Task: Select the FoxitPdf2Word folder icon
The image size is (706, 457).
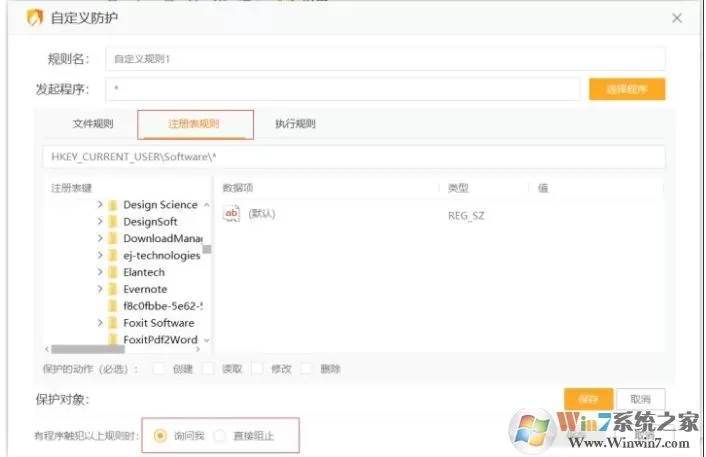Action: [x=113, y=339]
